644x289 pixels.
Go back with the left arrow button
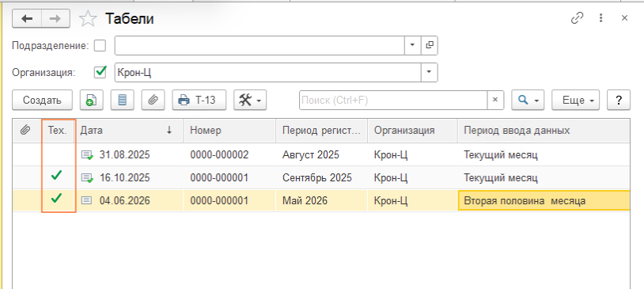(x=27, y=19)
